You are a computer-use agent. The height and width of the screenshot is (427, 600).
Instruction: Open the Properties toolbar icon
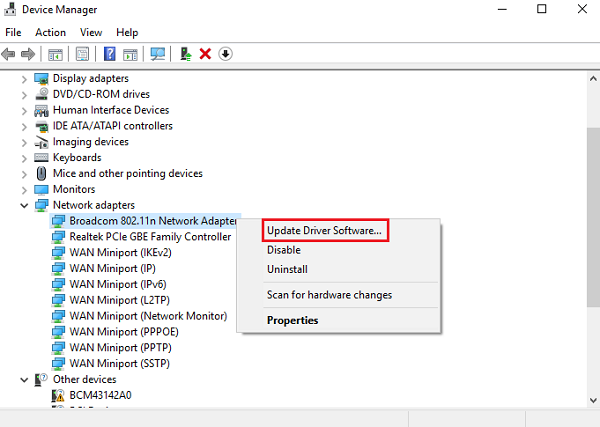[82, 54]
